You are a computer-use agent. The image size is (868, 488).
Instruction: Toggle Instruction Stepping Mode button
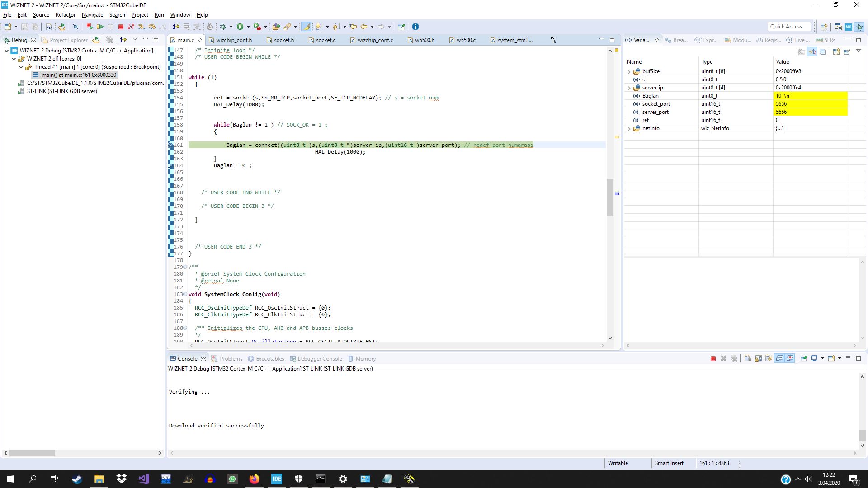(176, 27)
